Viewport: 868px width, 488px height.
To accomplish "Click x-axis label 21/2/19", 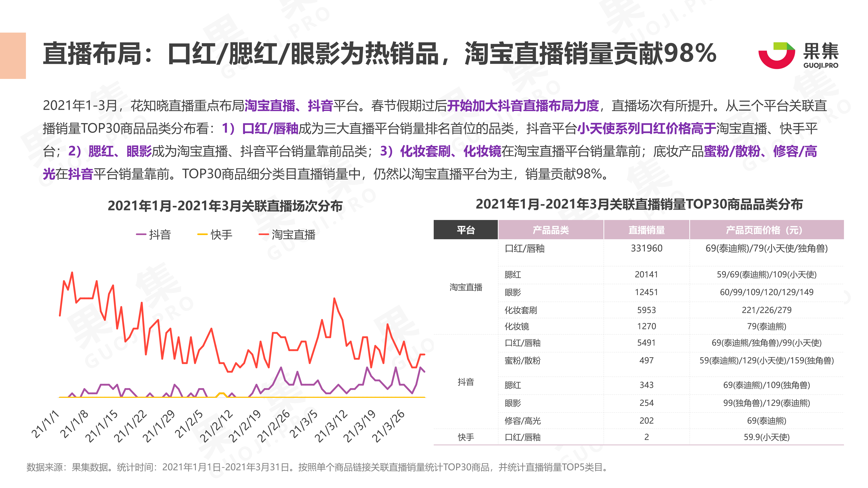I will (245, 426).
